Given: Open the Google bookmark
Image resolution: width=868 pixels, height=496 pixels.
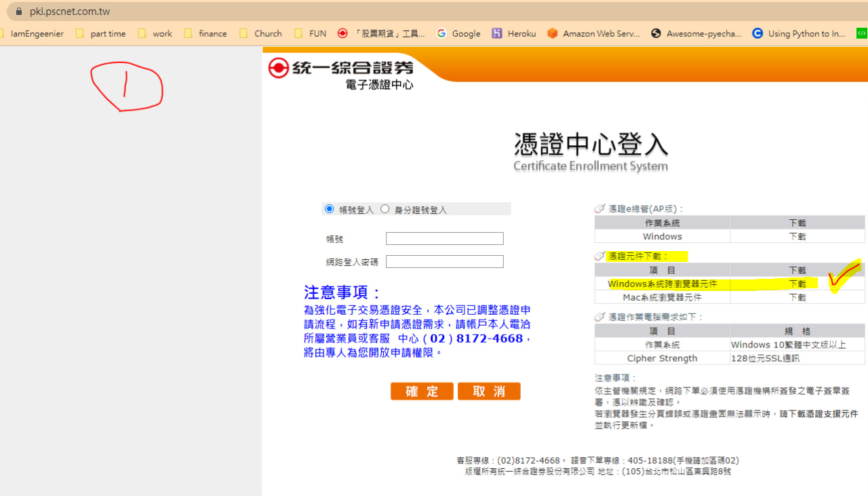Looking at the screenshot, I should [458, 33].
